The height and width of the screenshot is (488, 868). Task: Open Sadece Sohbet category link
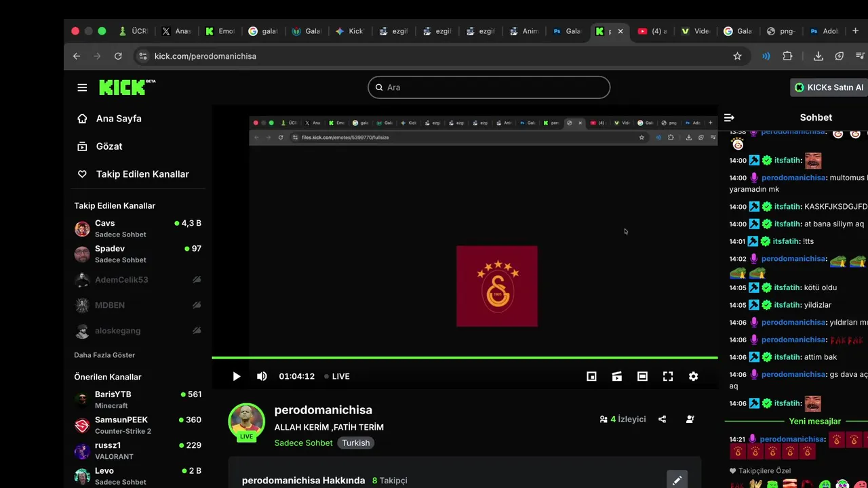[303, 443]
